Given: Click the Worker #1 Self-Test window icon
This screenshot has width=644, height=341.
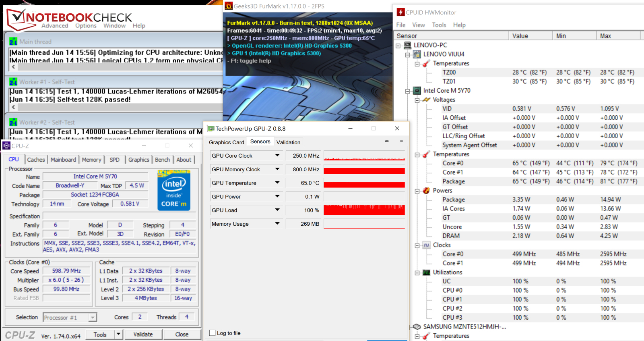Looking at the screenshot, I should click(x=13, y=82).
